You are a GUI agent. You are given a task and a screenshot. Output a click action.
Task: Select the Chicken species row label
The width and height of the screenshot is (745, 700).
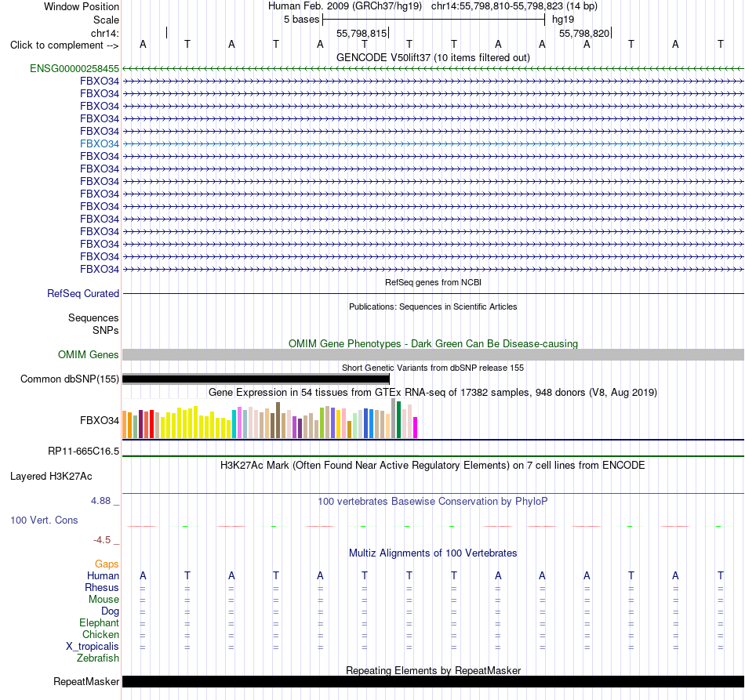point(100,634)
